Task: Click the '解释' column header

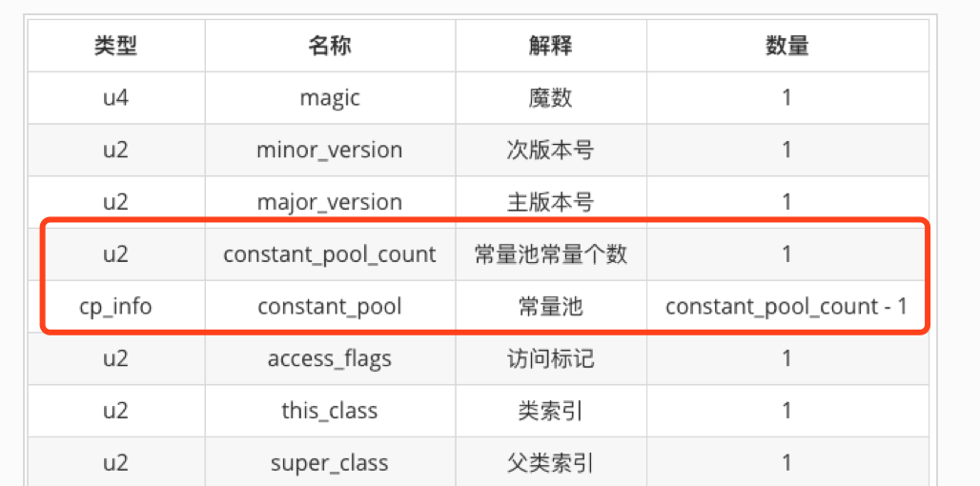Action: point(550,45)
